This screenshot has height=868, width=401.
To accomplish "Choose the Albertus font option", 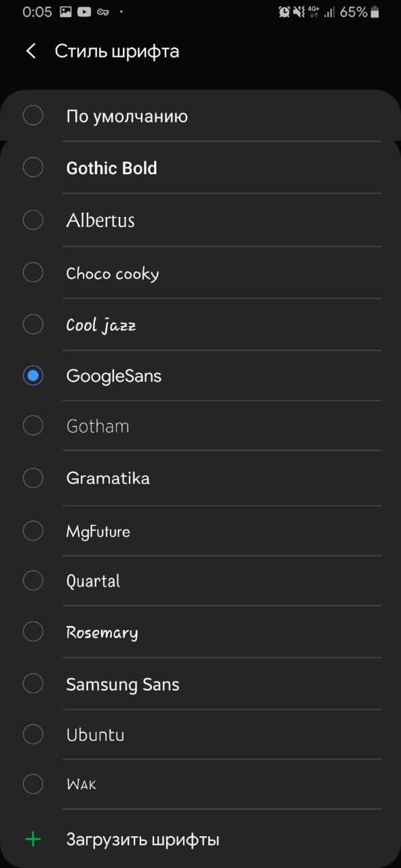I will [200, 220].
